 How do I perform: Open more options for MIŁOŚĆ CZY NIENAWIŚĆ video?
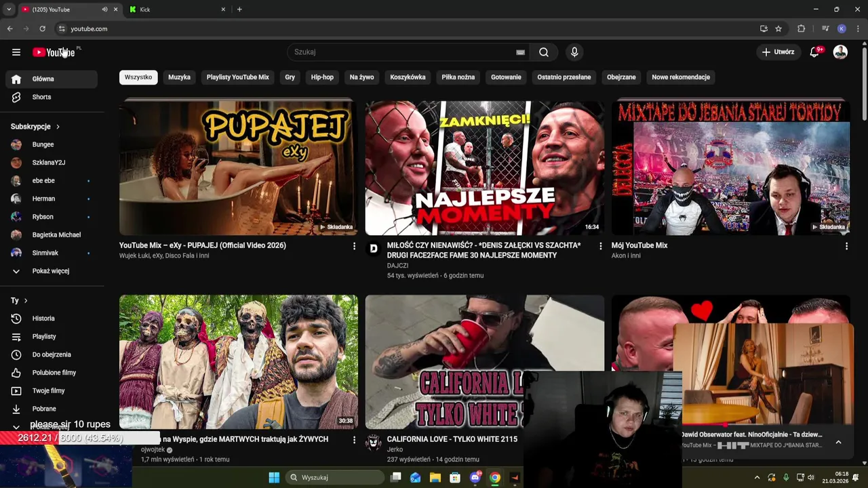point(600,246)
